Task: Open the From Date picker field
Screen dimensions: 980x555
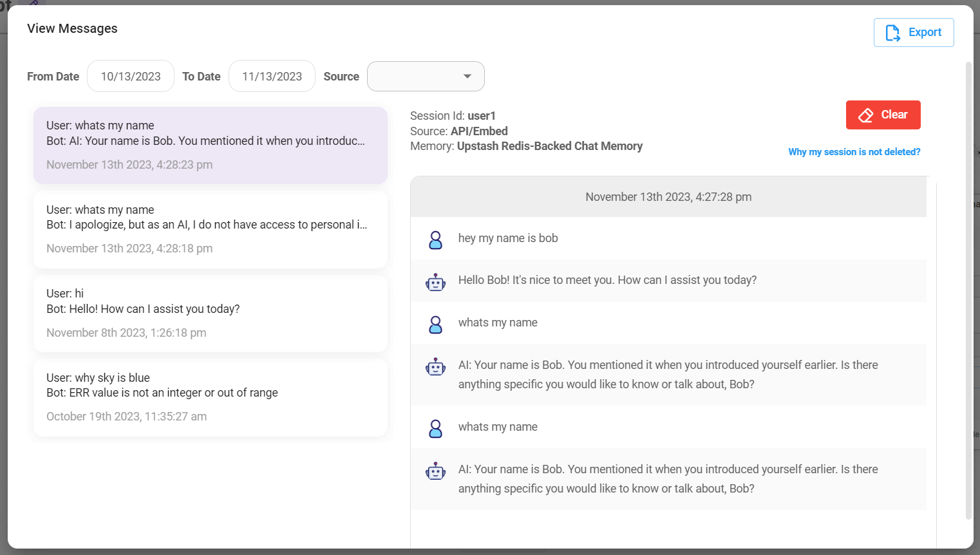Action: click(131, 77)
